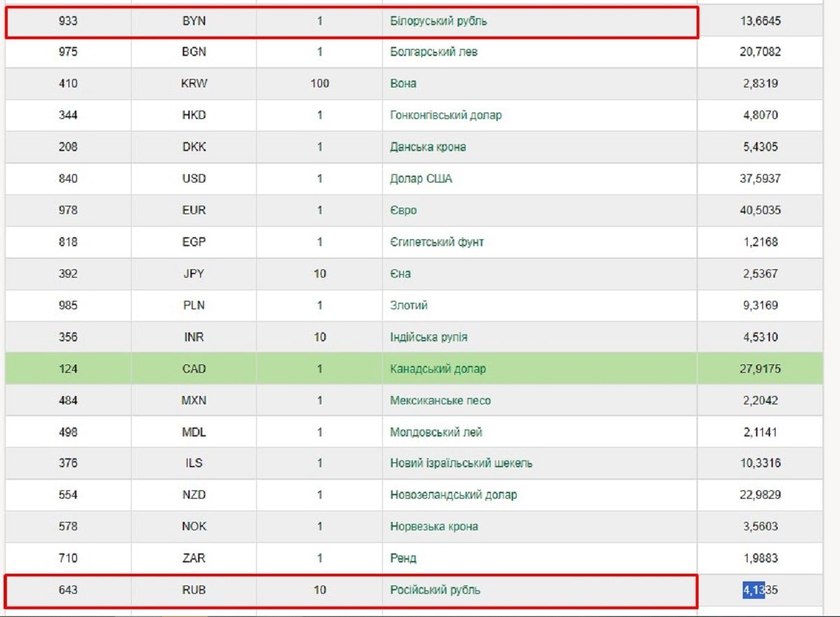Open the Долар США currency link

pyautogui.click(x=421, y=178)
